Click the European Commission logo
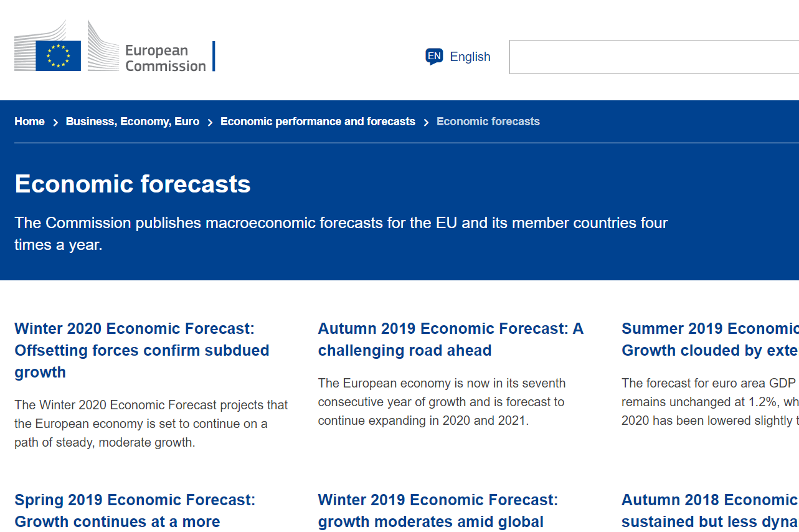 [115, 46]
